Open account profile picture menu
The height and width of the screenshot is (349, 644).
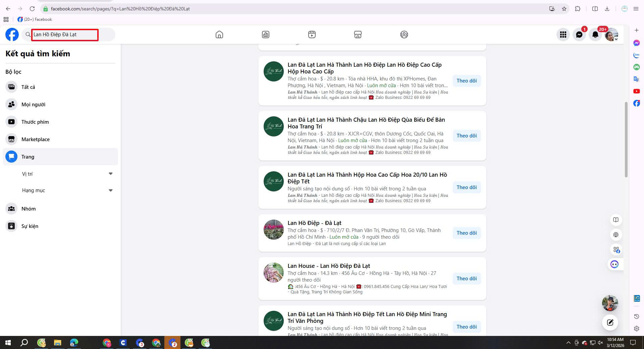pos(611,35)
